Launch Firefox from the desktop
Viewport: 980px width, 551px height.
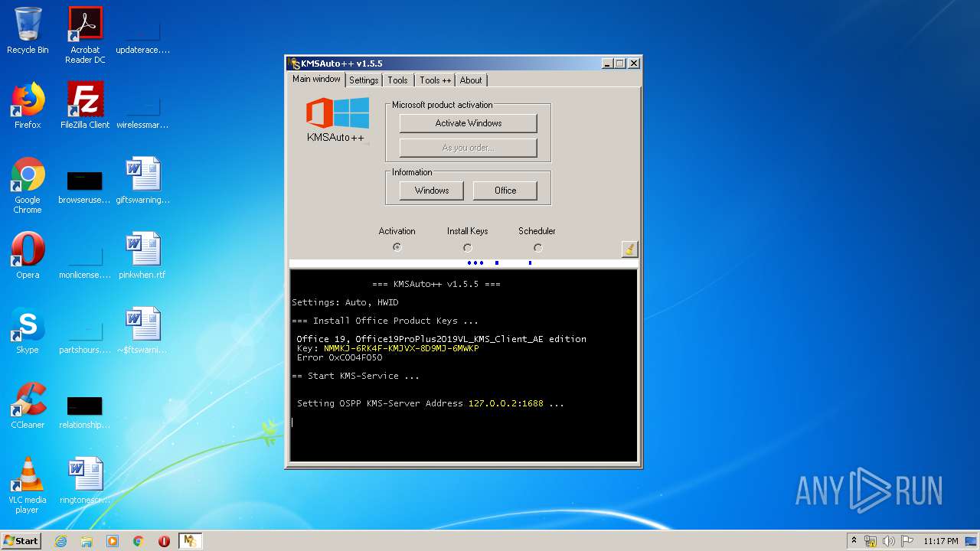[x=28, y=106]
